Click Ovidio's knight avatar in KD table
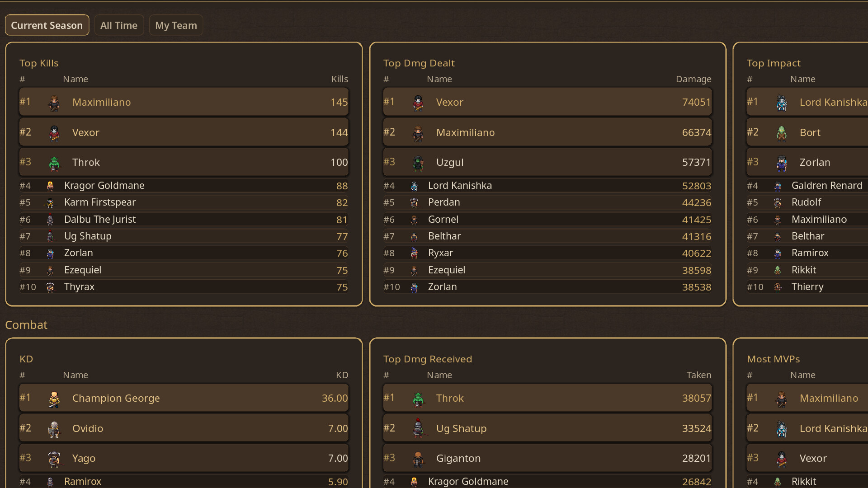Screen dimensions: 868x488 54,429
